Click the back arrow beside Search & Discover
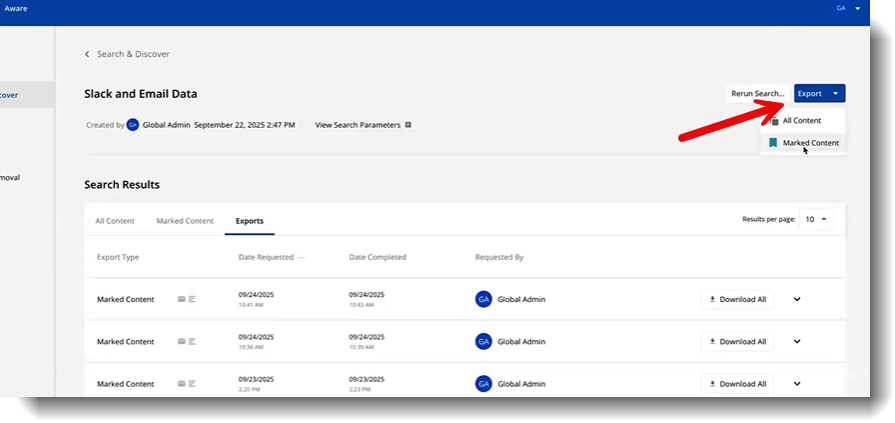The image size is (895, 423). pyautogui.click(x=87, y=54)
